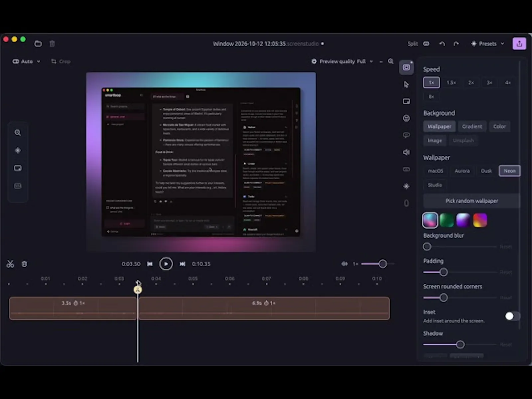Open the cursor settings sidebar icon
Image resolution: width=532 pixels, height=399 pixels.
point(406,84)
